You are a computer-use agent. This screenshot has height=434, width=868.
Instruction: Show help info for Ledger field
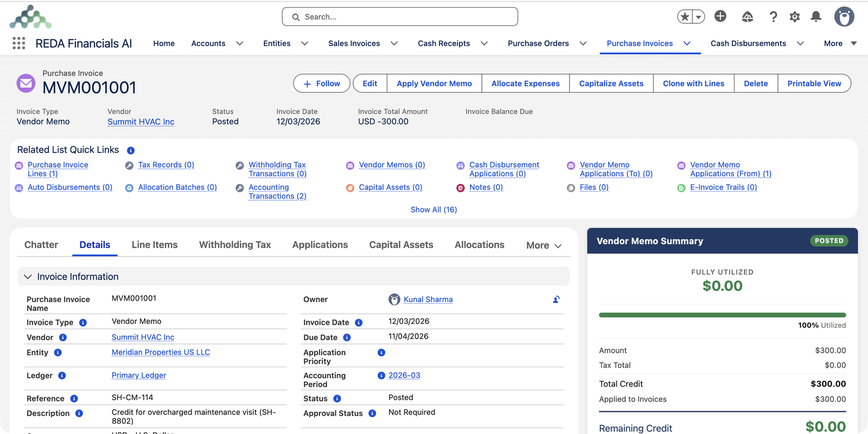click(62, 375)
